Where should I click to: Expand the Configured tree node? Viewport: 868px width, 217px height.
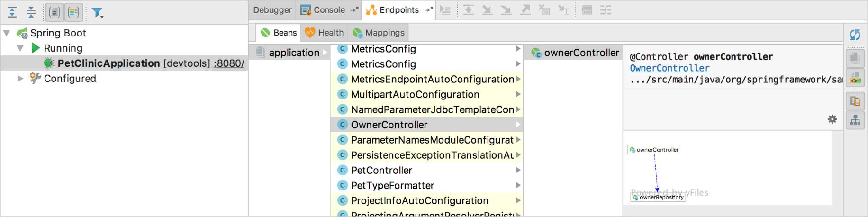(20, 79)
